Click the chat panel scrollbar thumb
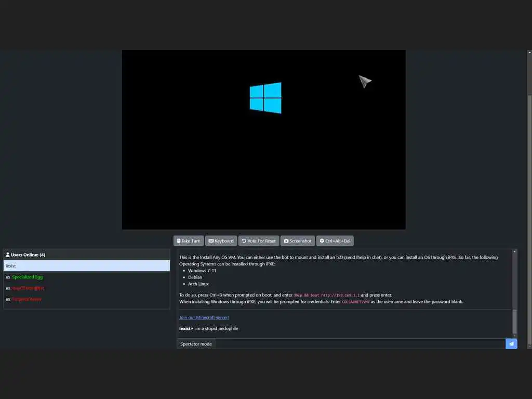This screenshot has height=399, width=532. [x=515, y=322]
